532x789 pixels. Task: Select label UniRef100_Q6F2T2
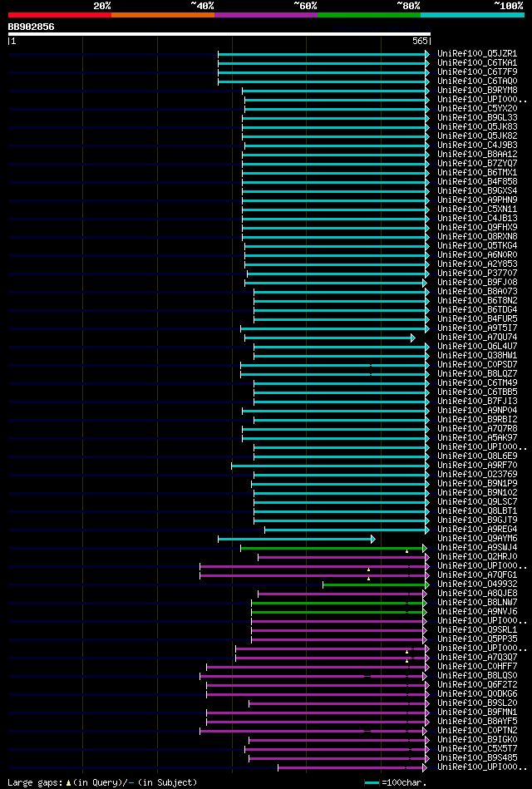coord(478,684)
